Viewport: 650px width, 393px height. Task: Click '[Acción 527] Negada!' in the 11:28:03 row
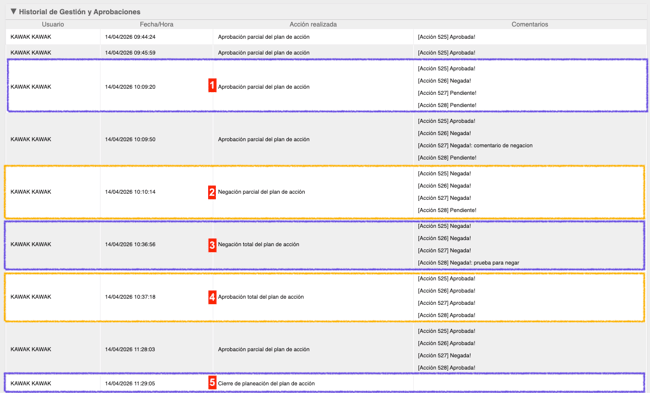[444, 356]
